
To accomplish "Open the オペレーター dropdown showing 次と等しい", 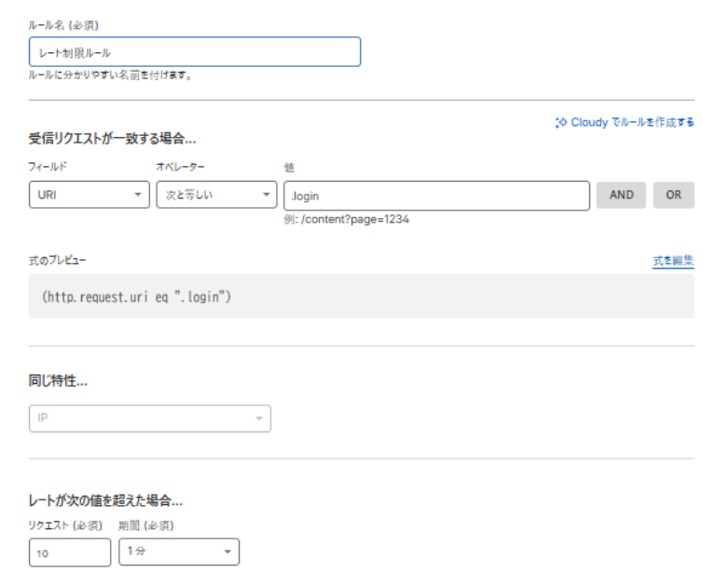I will 215,195.
